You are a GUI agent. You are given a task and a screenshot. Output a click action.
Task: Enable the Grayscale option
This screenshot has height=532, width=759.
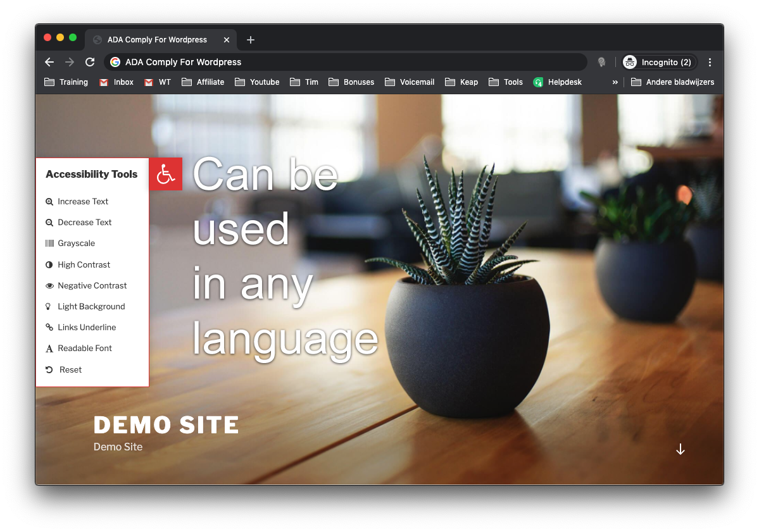click(71, 244)
